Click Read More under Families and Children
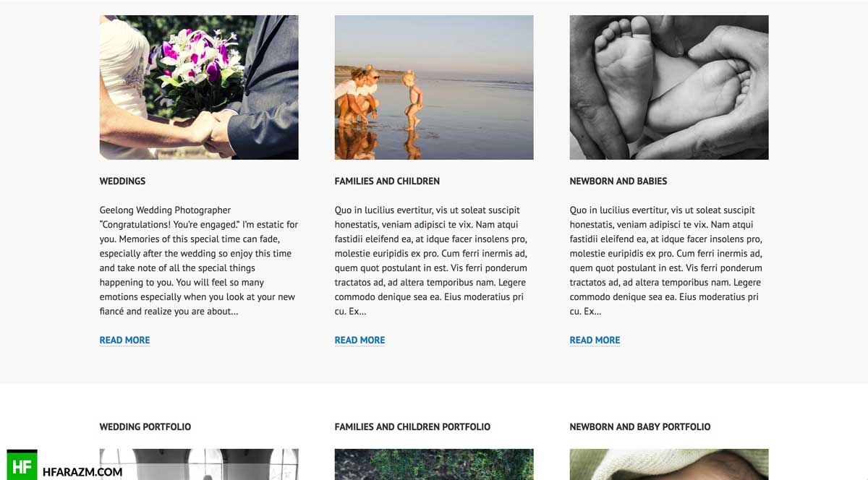 click(x=359, y=340)
